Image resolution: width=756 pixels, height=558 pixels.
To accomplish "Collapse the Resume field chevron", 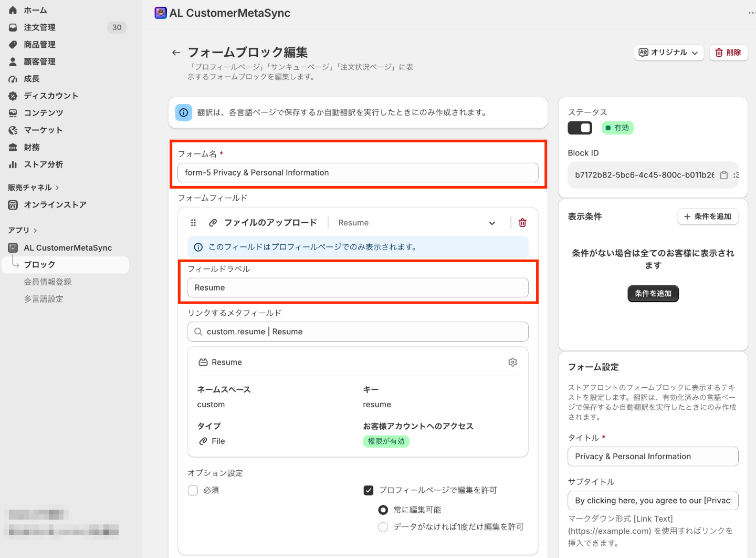I will (x=492, y=223).
